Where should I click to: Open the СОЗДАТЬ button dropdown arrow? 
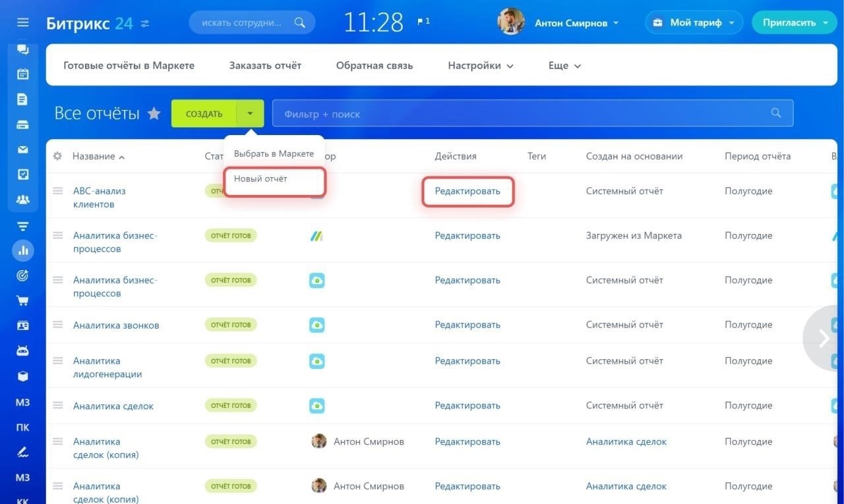(250, 113)
